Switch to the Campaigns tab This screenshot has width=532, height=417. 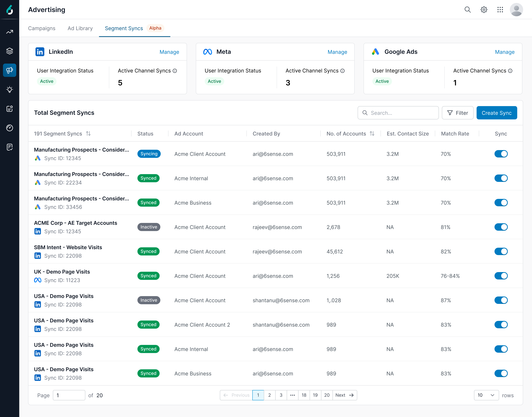tap(42, 28)
